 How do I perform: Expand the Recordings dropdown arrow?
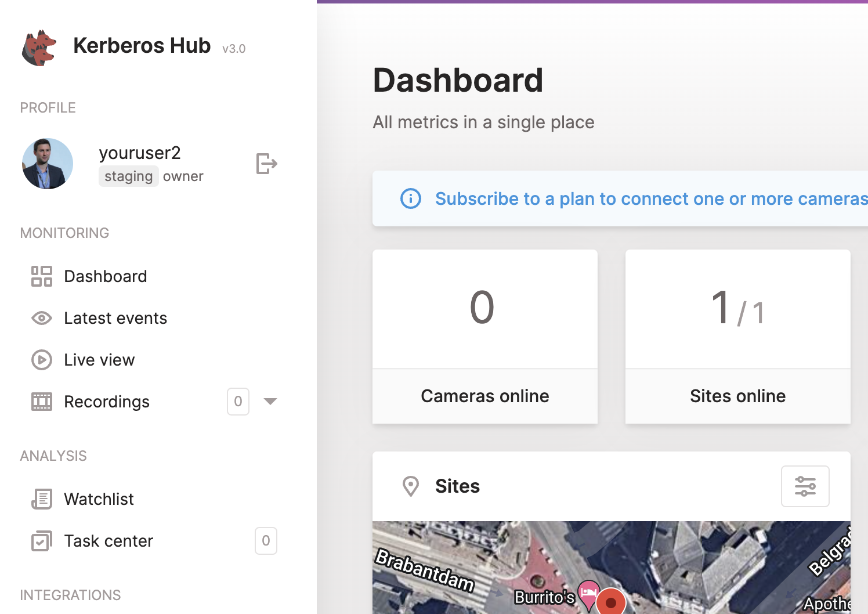270,402
